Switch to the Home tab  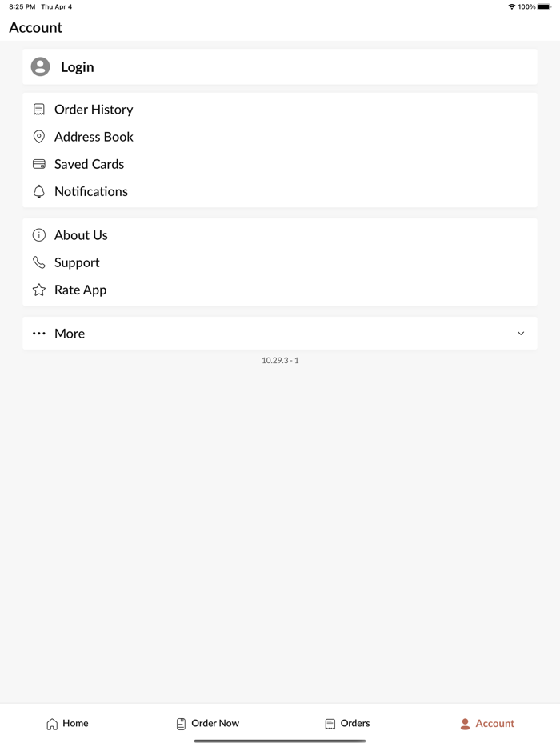pos(67,724)
